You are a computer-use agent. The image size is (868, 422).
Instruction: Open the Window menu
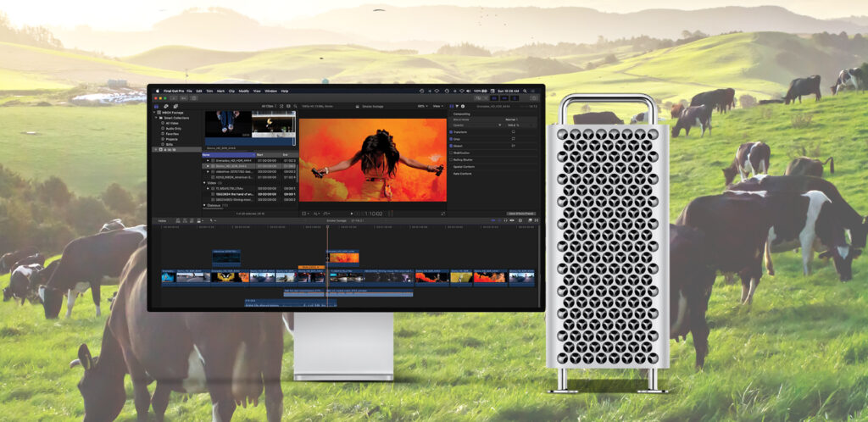(x=270, y=91)
